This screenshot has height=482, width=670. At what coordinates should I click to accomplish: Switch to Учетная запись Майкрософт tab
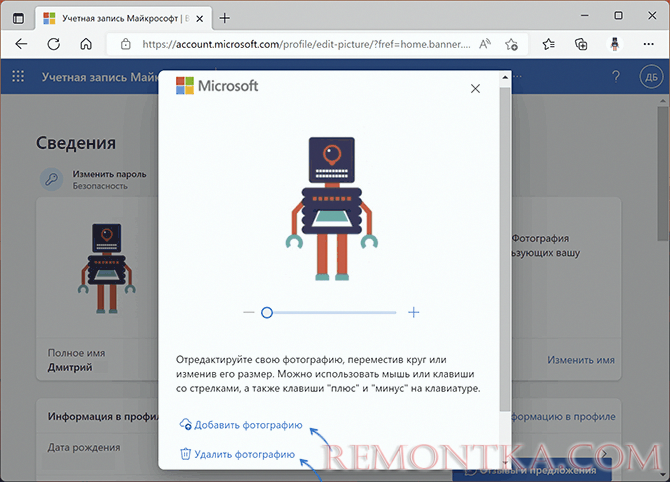coord(124,19)
